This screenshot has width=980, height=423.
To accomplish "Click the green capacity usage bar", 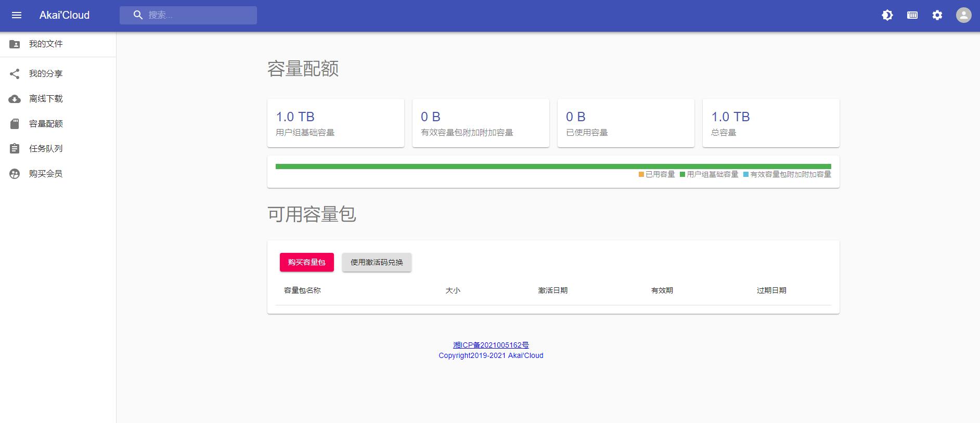I will tap(553, 166).
